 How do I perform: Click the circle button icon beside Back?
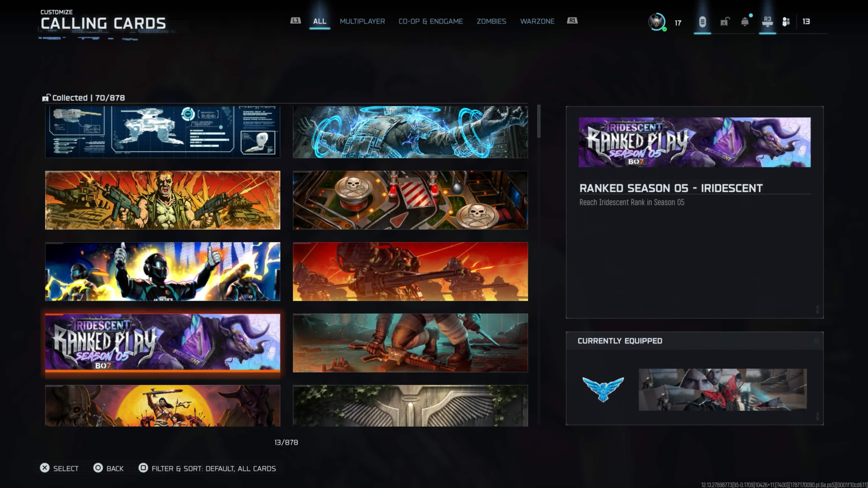click(x=98, y=468)
